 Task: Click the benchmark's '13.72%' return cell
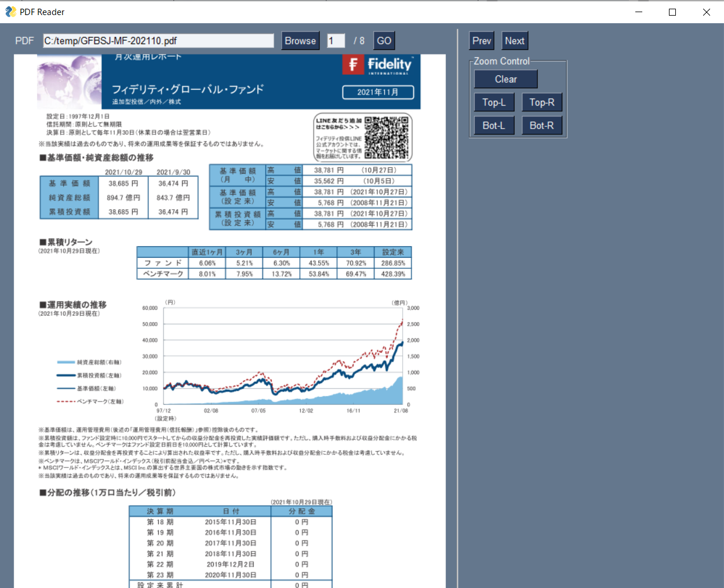tap(282, 274)
